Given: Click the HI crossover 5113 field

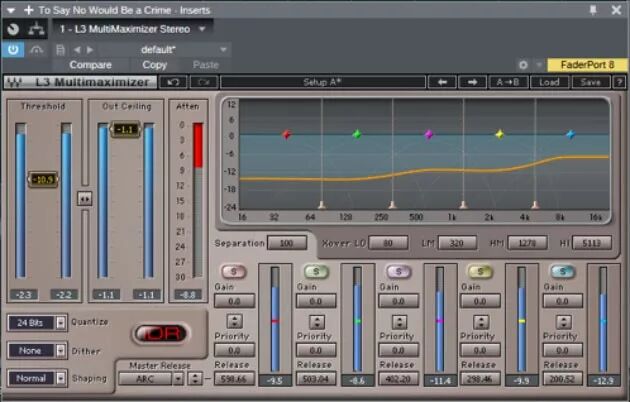Looking at the screenshot, I should point(592,243).
